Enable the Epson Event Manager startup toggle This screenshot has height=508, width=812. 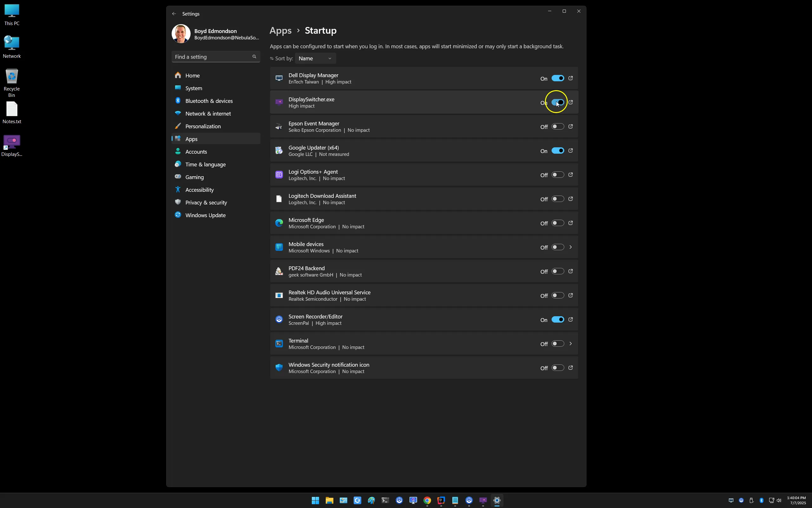(558, 127)
